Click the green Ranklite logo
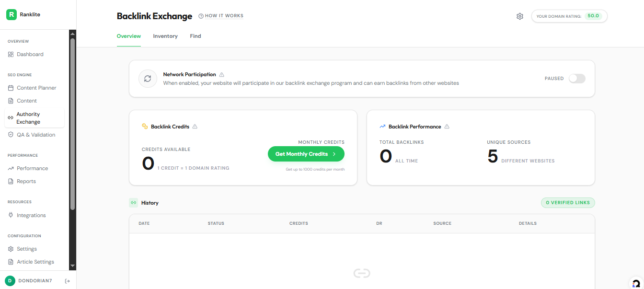Viewport: 644px width, 289px height. [11, 14]
